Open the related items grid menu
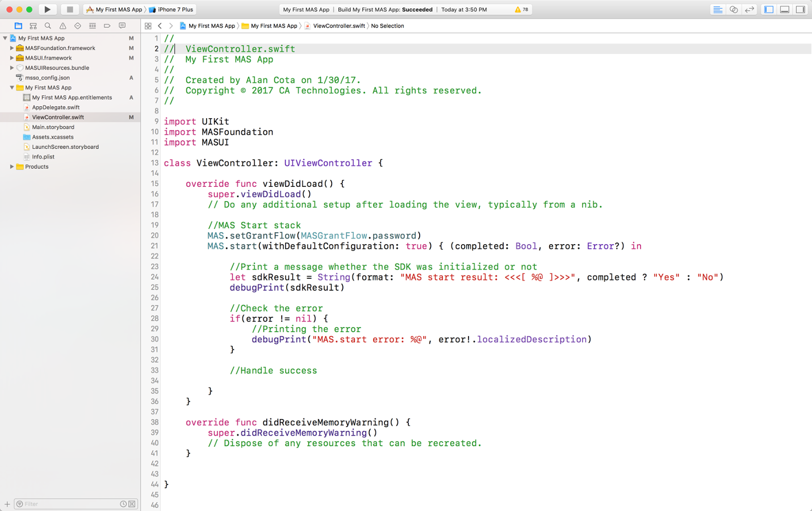812x511 pixels. tap(148, 26)
